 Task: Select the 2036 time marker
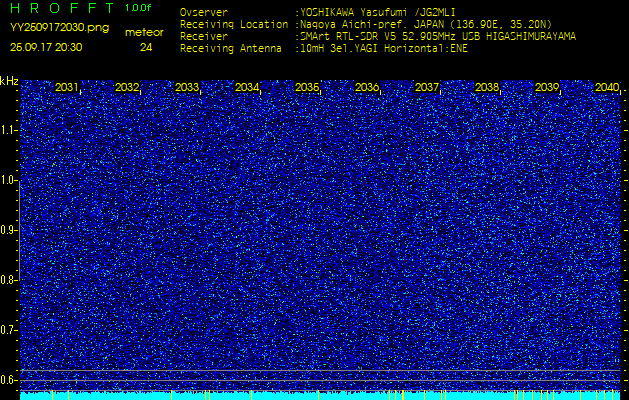pyautogui.click(x=367, y=87)
